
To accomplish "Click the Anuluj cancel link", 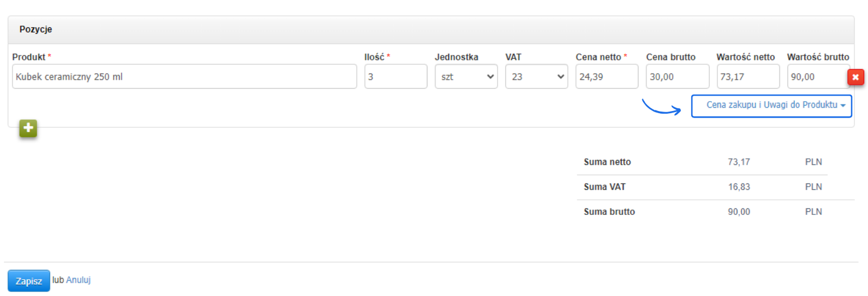I will 78,280.
